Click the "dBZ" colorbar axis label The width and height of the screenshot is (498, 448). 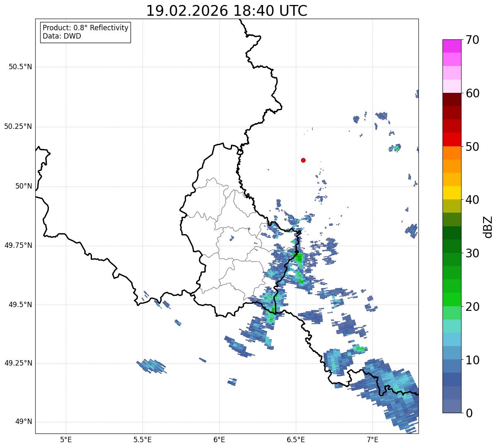488,226
